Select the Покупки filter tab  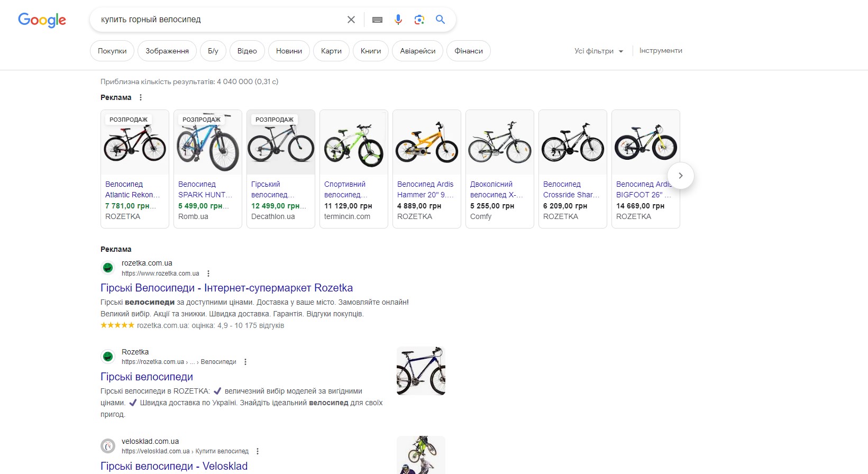(x=112, y=51)
